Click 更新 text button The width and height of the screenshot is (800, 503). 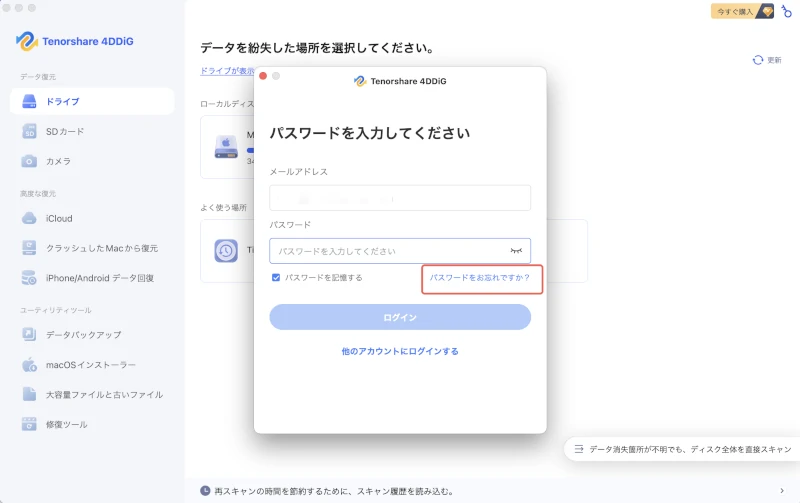(774, 60)
